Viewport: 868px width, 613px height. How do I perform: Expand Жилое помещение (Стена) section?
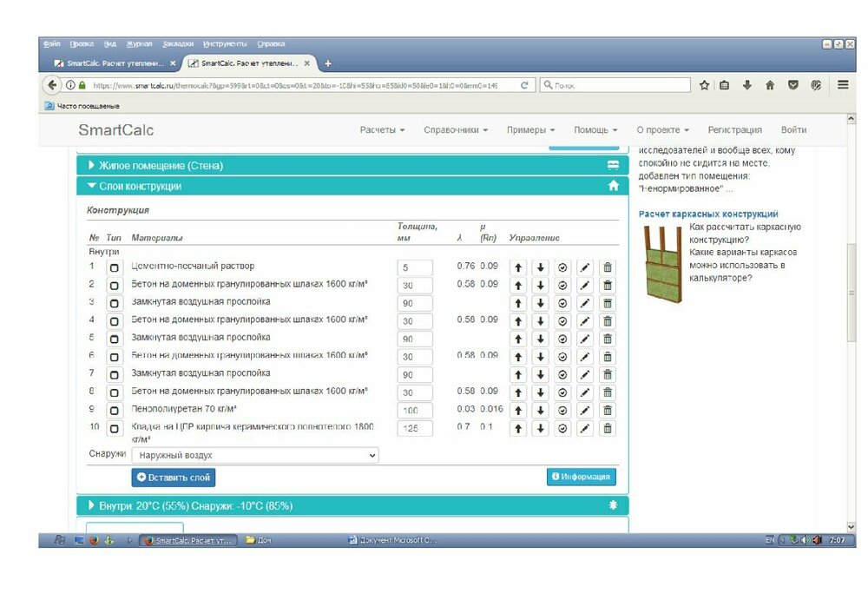coord(352,165)
